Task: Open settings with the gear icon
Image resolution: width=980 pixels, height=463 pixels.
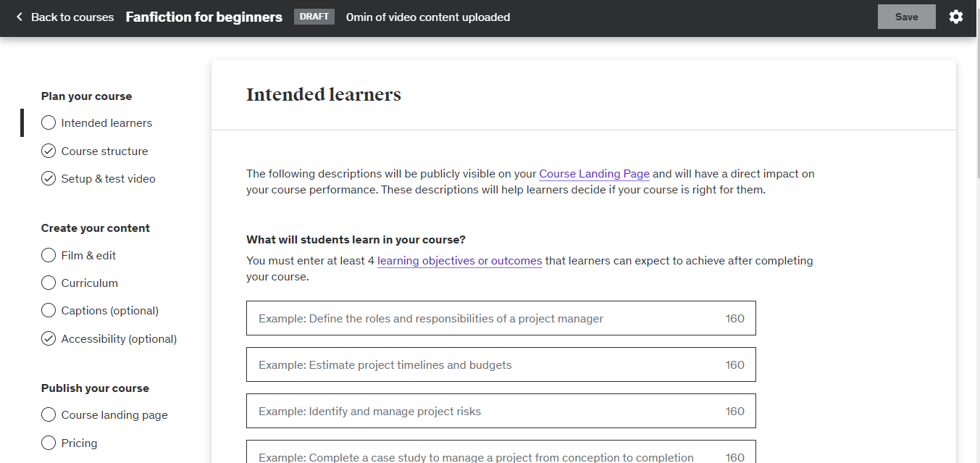Action: [956, 17]
